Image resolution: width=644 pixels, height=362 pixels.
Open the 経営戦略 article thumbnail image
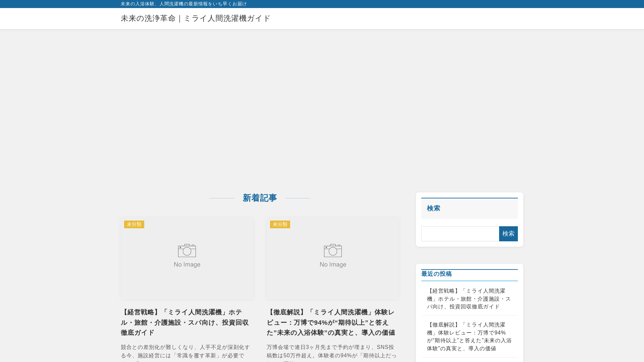[187, 258]
